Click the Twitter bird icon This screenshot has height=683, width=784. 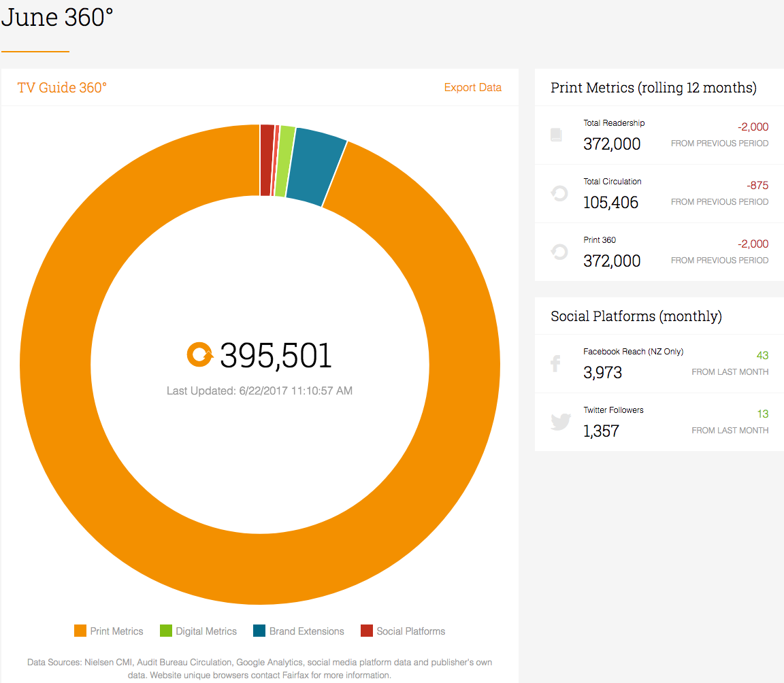(561, 421)
